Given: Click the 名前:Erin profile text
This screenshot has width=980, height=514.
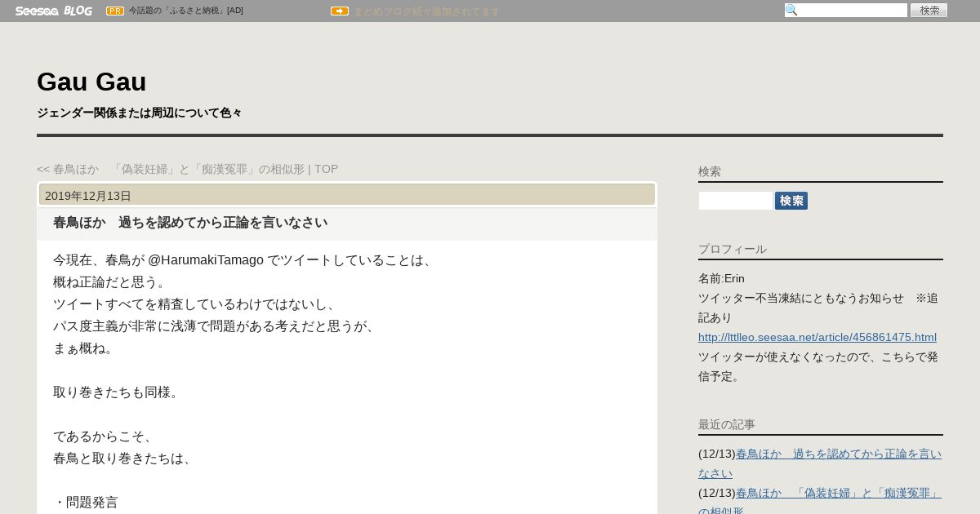Looking at the screenshot, I should [x=721, y=278].
